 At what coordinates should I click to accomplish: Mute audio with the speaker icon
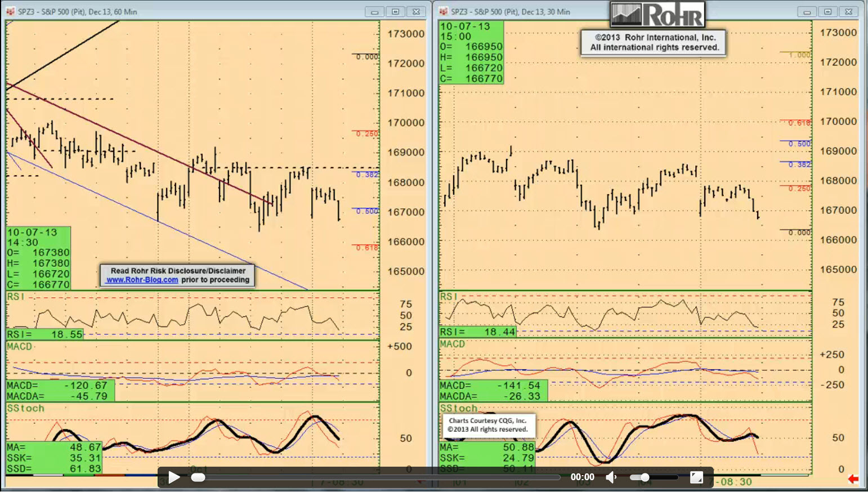click(x=611, y=477)
